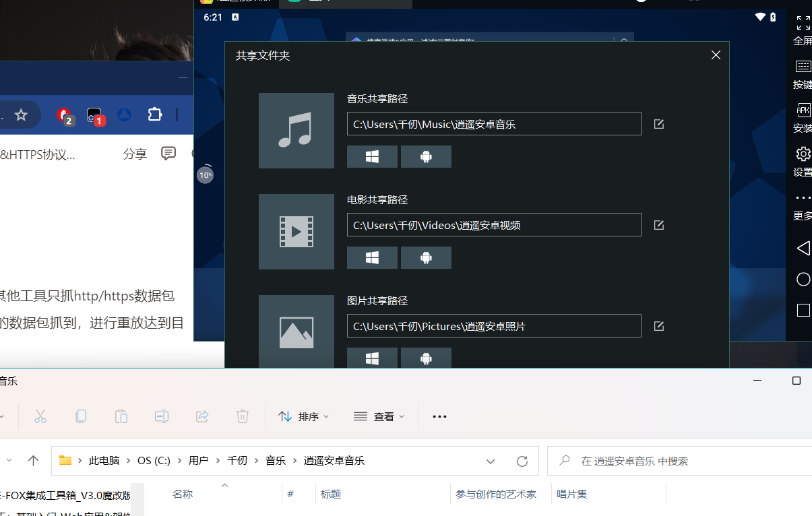This screenshot has width=812, height=516.
Task: Click Explorer rename icon
Action: 162,416
